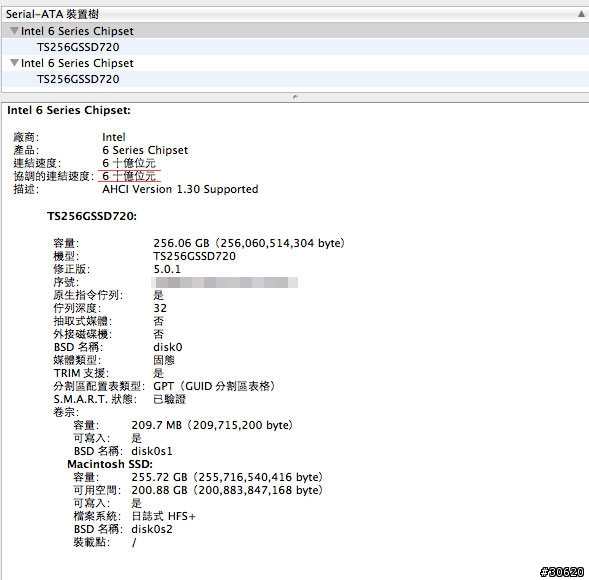Viewport: 589px width, 580px height.
Task: Click the BSD 名稱 value 'disk0'
Action: click(x=168, y=347)
